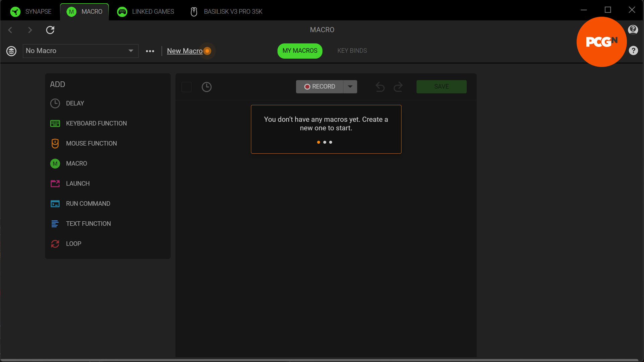Switch to Key Binds view

(x=352, y=51)
